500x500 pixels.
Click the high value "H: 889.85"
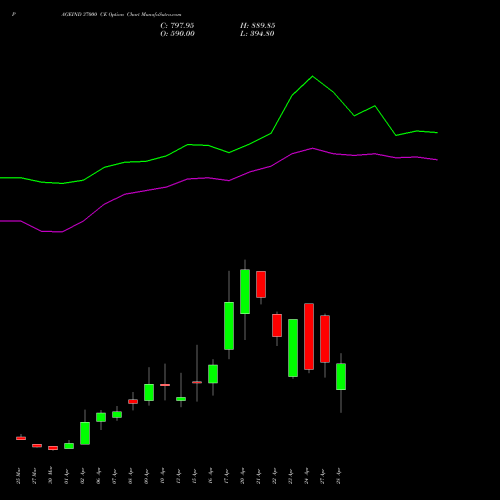click(x=257, y=25)
